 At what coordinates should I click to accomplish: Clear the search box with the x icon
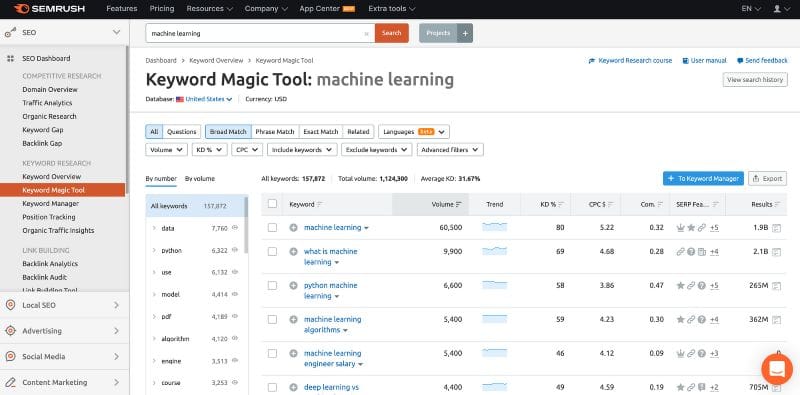pyautogui.click(x=366, y=34)
